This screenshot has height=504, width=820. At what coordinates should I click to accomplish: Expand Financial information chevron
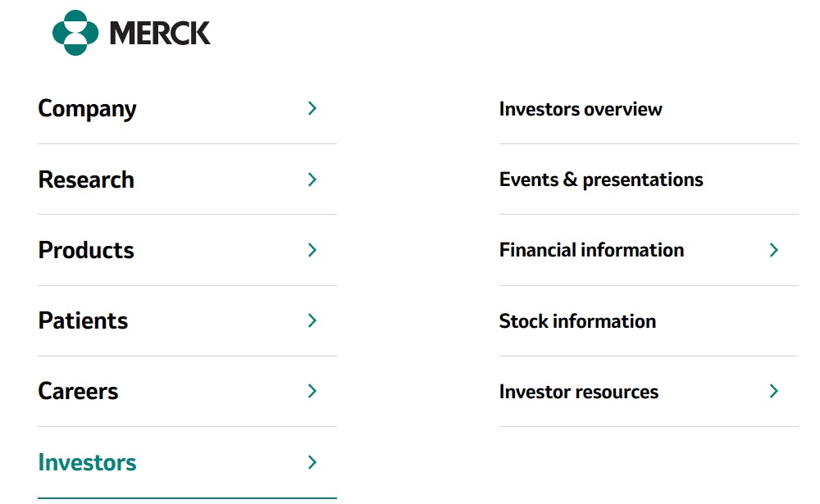(x=773, y=250)
